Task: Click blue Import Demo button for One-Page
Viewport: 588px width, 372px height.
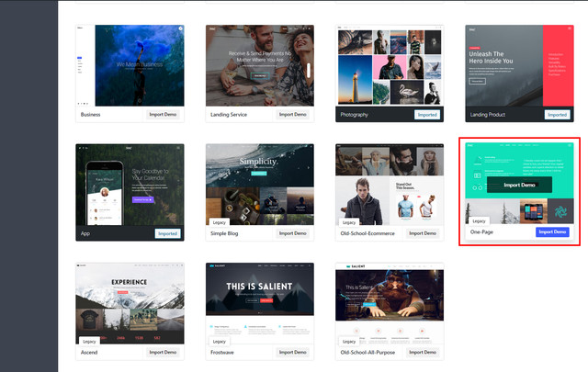Action: click(552, 231)
